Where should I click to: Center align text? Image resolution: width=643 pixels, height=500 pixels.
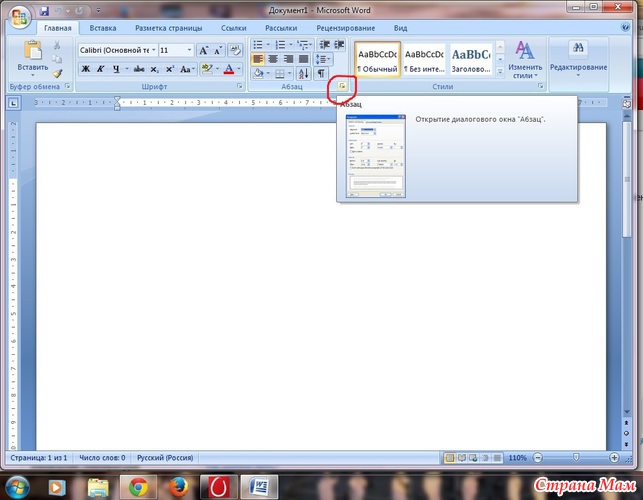coord(273,59)
